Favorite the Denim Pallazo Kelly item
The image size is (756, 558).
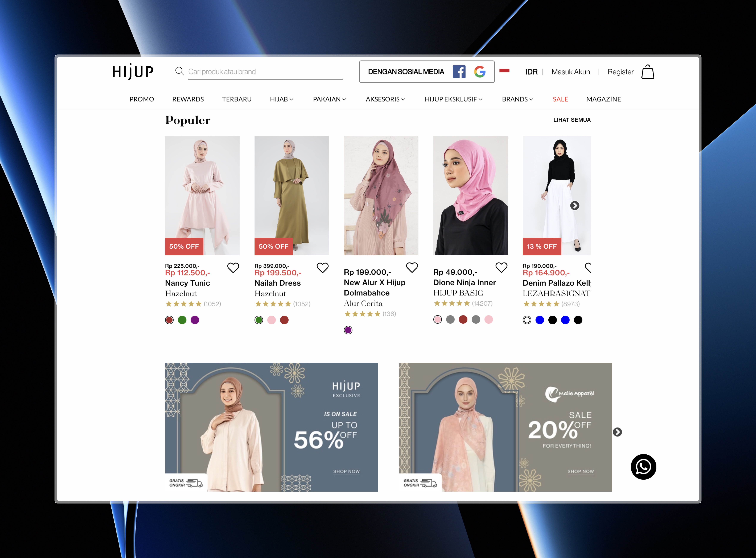tap(588, 268)
